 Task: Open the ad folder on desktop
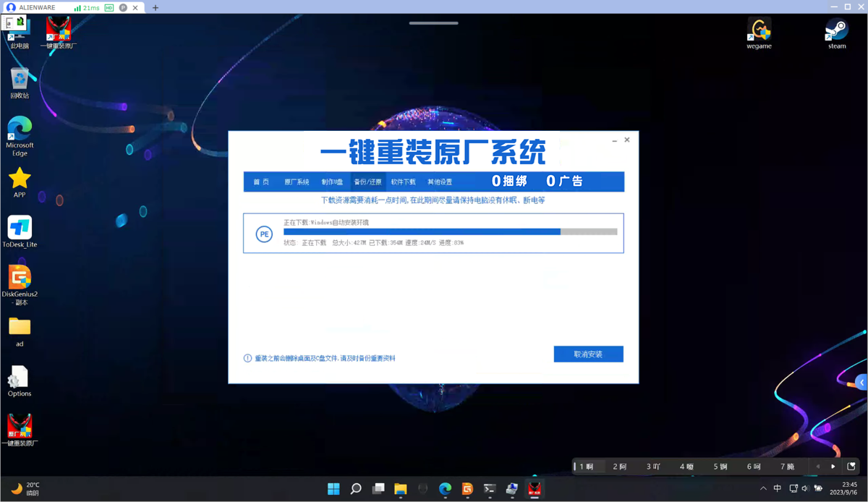[20, 332]
